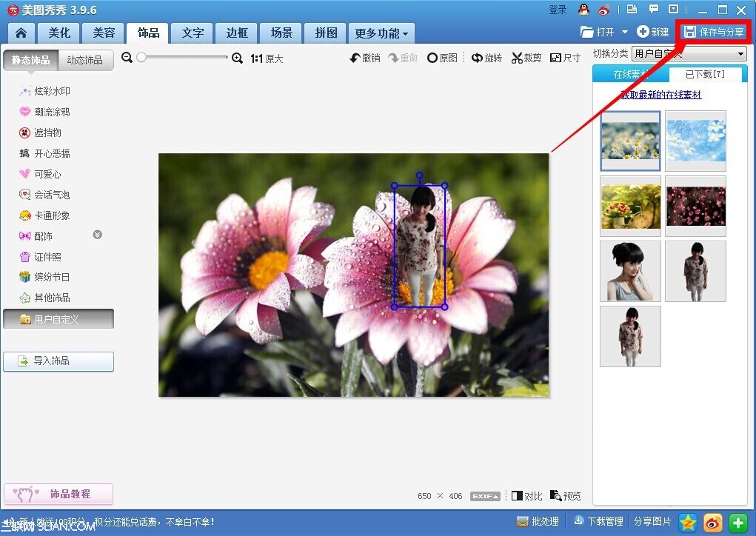Open the 会话气泡 category
The width and height of the screenshot is (756, 536).
click(x=45, y=195)
